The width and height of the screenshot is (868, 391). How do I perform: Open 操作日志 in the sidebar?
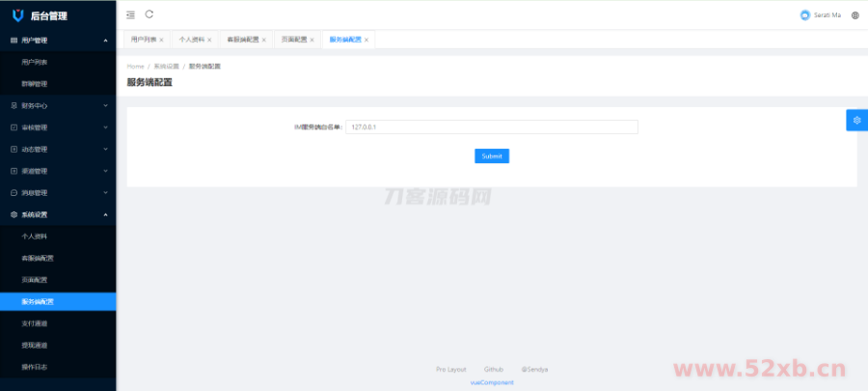(35, 367)
